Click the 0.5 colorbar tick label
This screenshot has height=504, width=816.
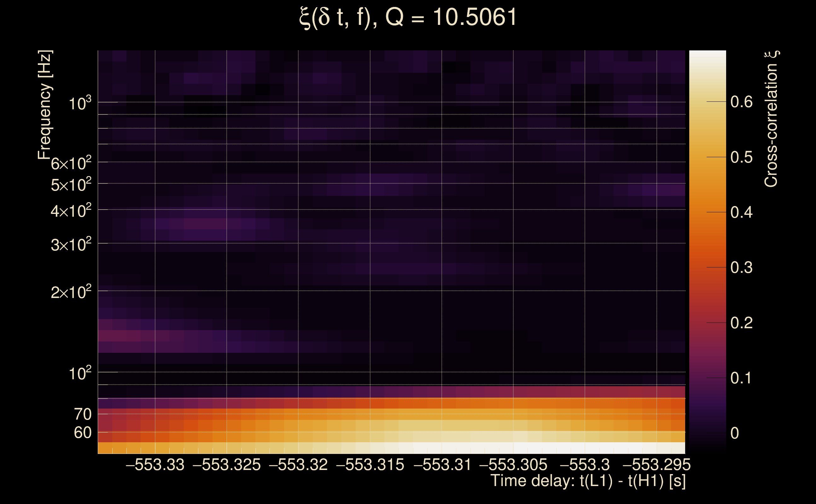coord(741,157)
